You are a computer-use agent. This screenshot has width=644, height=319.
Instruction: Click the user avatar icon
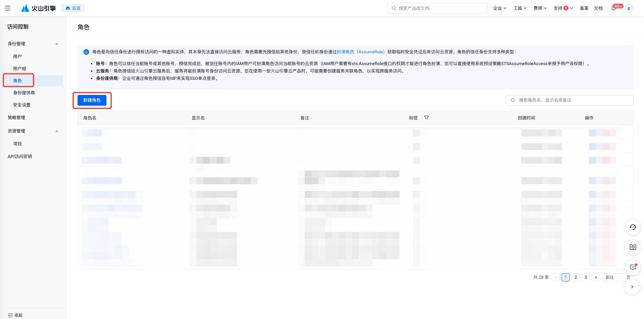click(629, 8)
